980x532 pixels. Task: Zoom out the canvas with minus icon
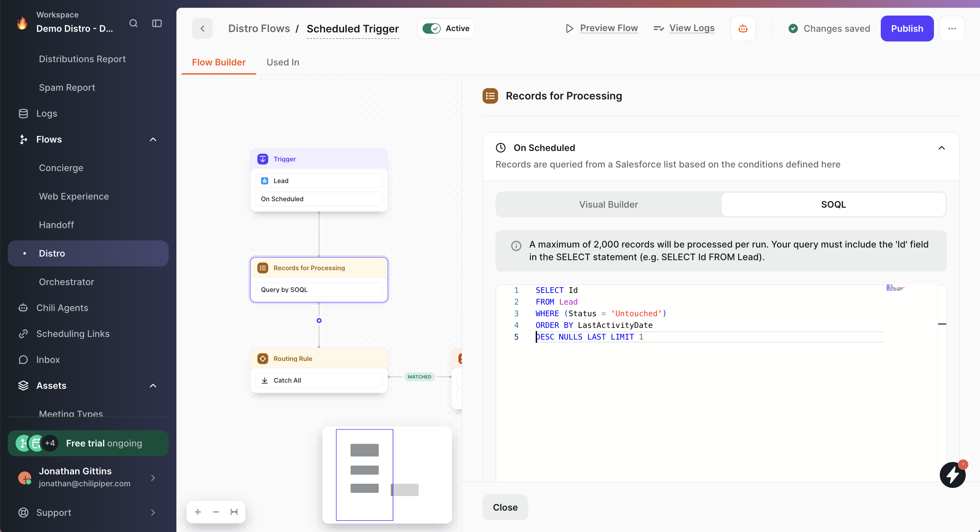(216, 512)
